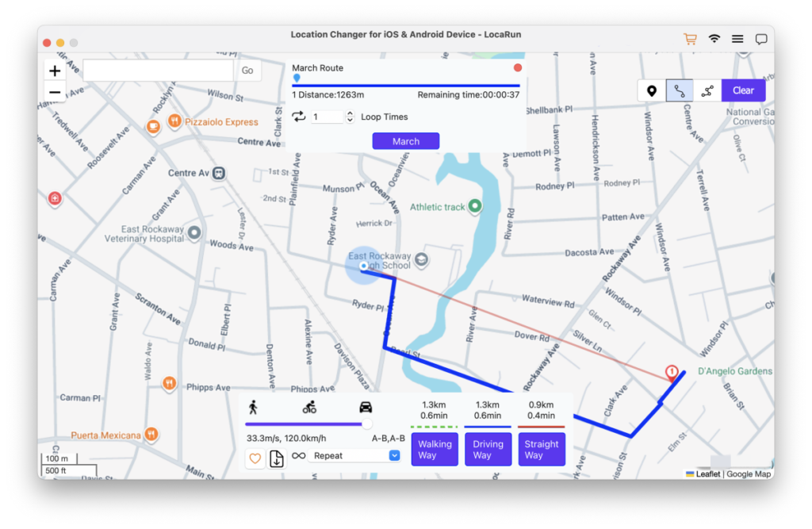Click East Rockaway Veterinary Hospital marker

coord(194,233)
